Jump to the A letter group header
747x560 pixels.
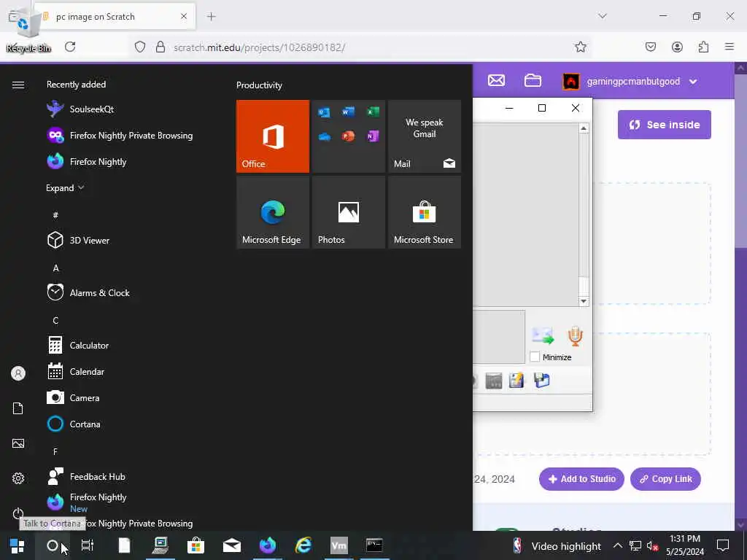tap(55, 268)
